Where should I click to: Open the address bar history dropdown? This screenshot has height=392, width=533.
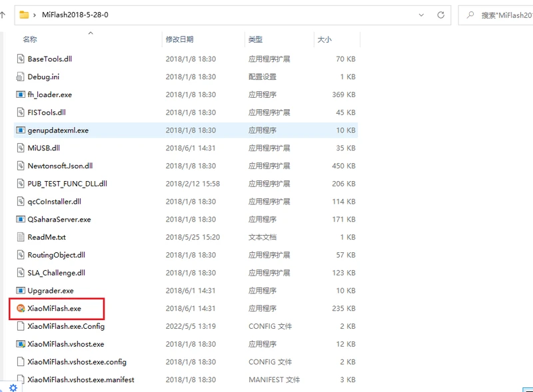point(421,15)
